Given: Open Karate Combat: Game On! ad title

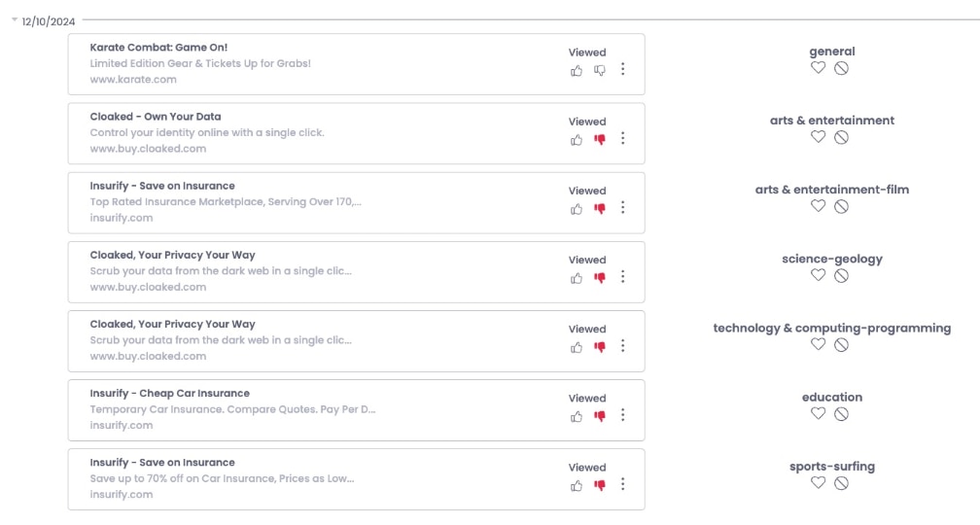Looking at the screenshot, I should coord(158,48).
